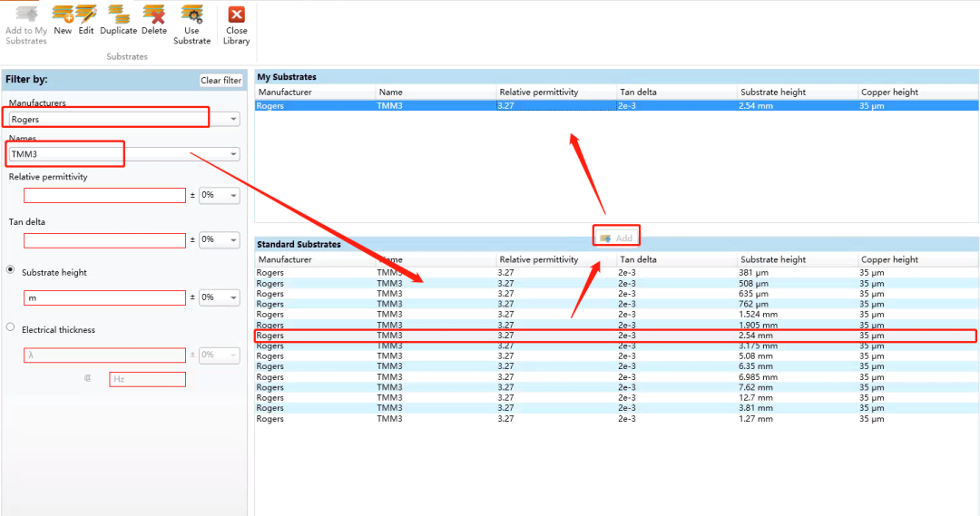Sort My Substrates by Relative permittivity
This screenshot has height=516, width=980.
coord(556,92)
